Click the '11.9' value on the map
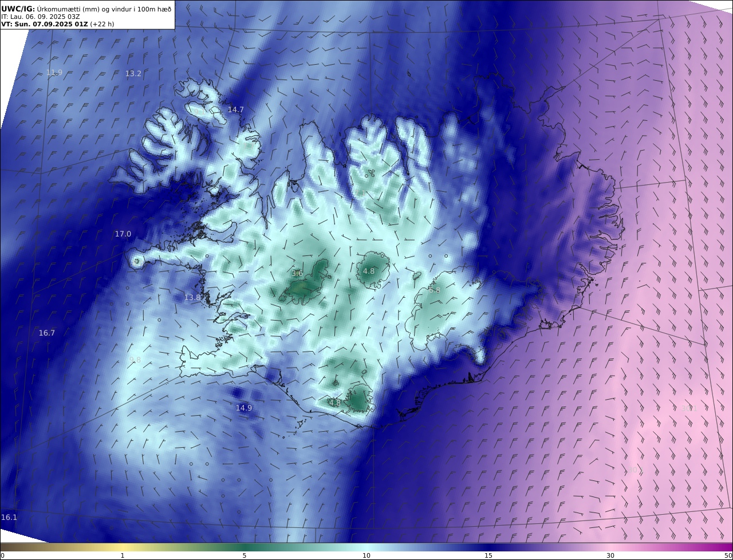 click(54, 72)
